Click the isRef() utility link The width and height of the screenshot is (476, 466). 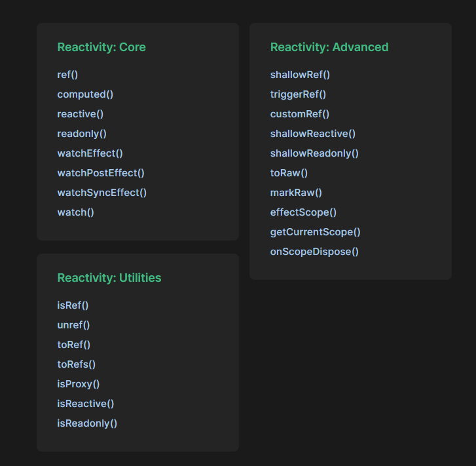point(73,305)
